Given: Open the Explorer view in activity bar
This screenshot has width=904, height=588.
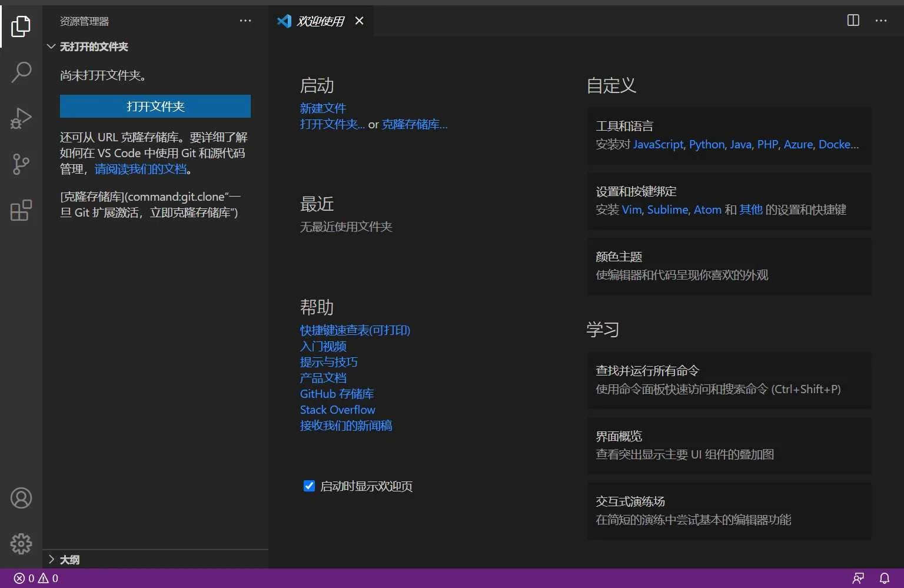Looking at the screenshot, I should point(21,26).
